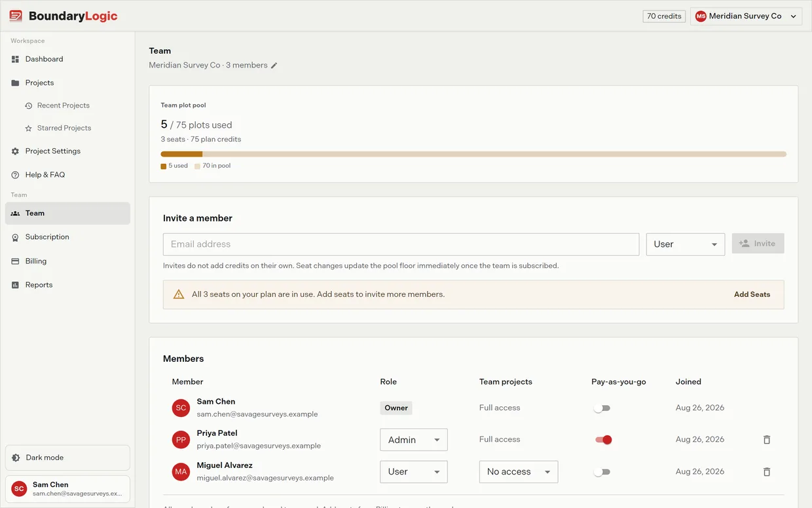Click 'sam.chen@savagesurveys.example' in members list
This screenshot has width=812, height=508.
point(257,414)
